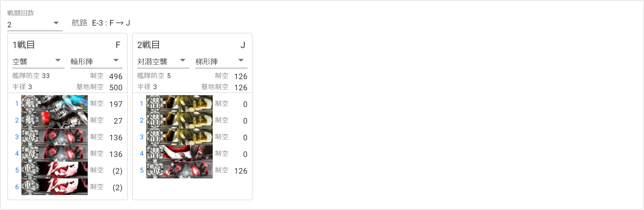
Task: Click slot number 1 link in battle 1
Action: click(x=17, y=104)
